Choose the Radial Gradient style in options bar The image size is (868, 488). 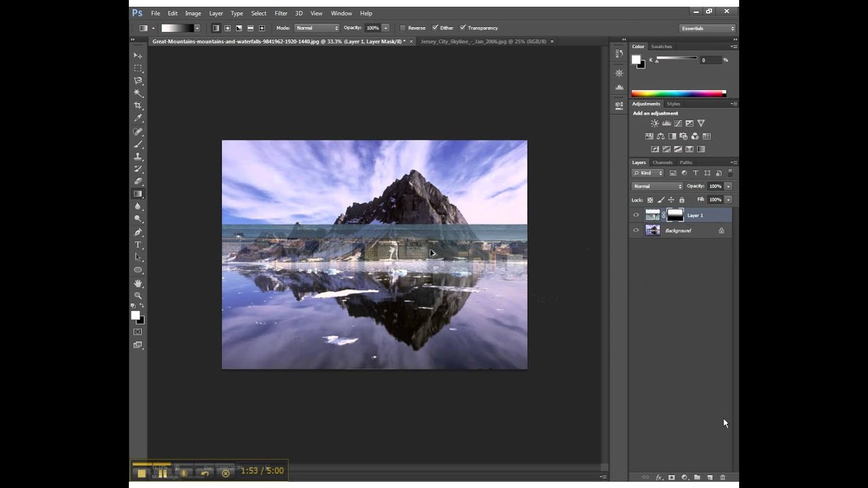click(x=227, y=28)
